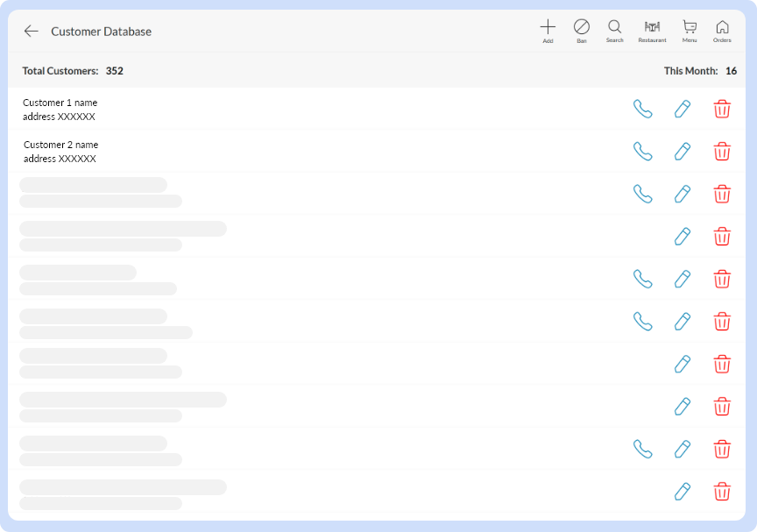
Task: Open the Ban customer icon
Action: click(582, 27)
